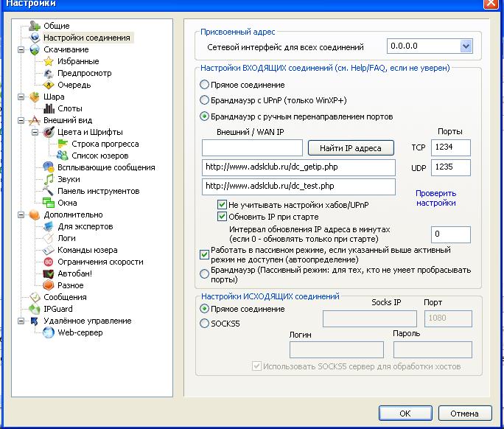Open the network interface 0.0.0.0 dropdown

coord(465,46)
